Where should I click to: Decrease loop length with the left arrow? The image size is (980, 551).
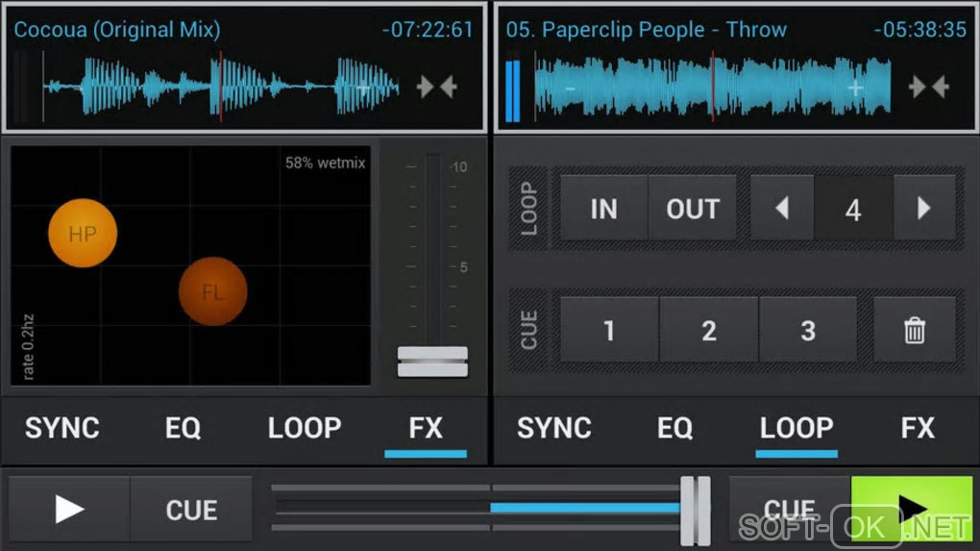click(782, 208)
